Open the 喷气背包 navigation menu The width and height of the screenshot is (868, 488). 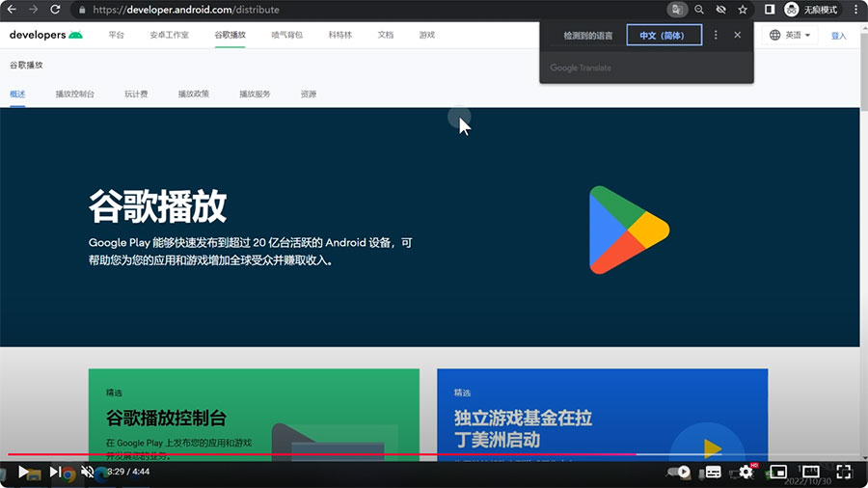click(286, 35)
